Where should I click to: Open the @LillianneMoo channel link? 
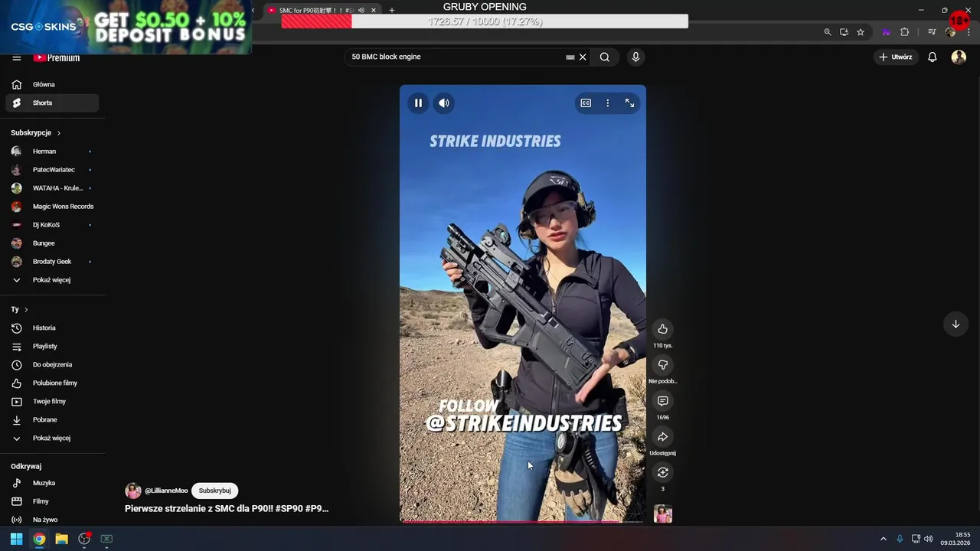pyautogui.click(x=166, y=491)
